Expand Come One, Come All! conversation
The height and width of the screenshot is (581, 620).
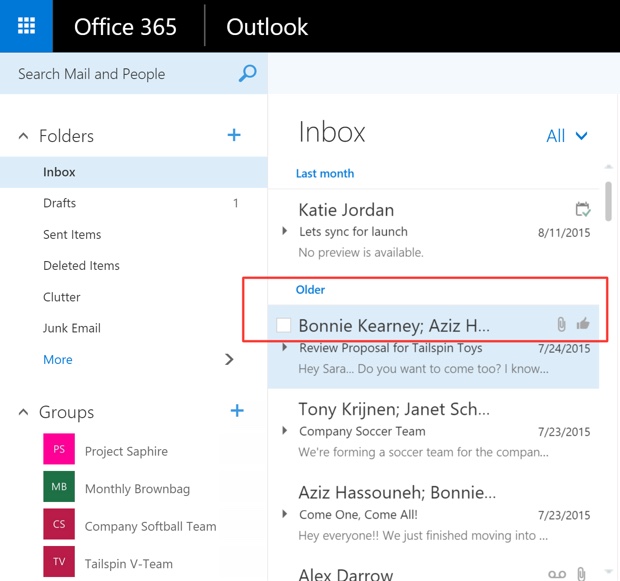coord(284,514)
